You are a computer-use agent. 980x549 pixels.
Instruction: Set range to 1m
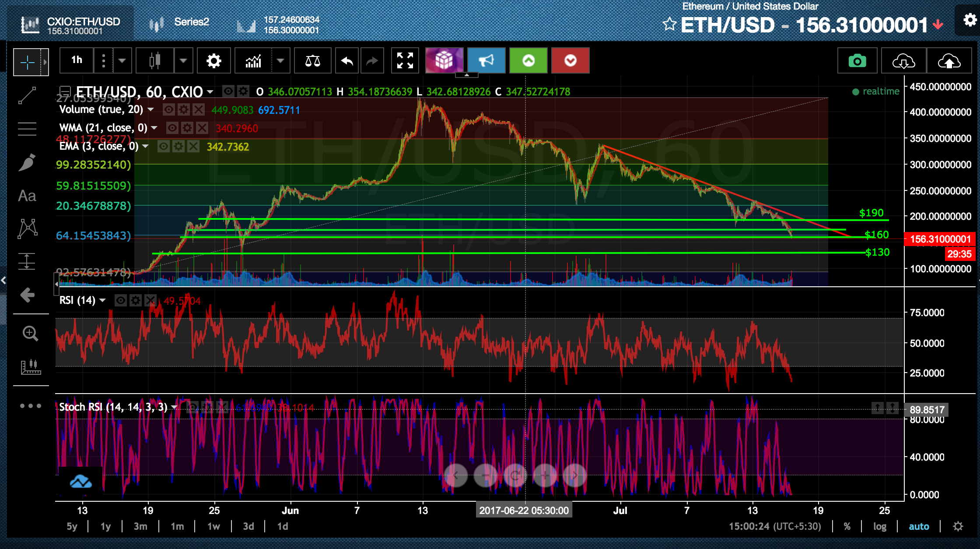[177, 526]
